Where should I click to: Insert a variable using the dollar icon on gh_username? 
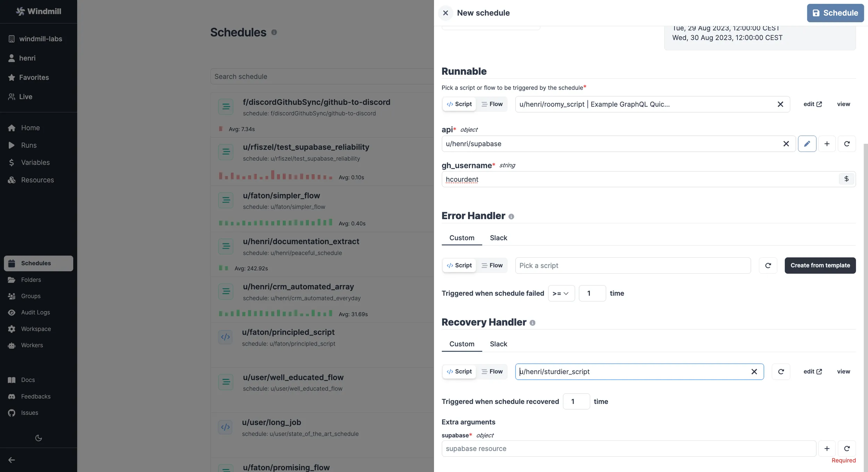[846, 179]
